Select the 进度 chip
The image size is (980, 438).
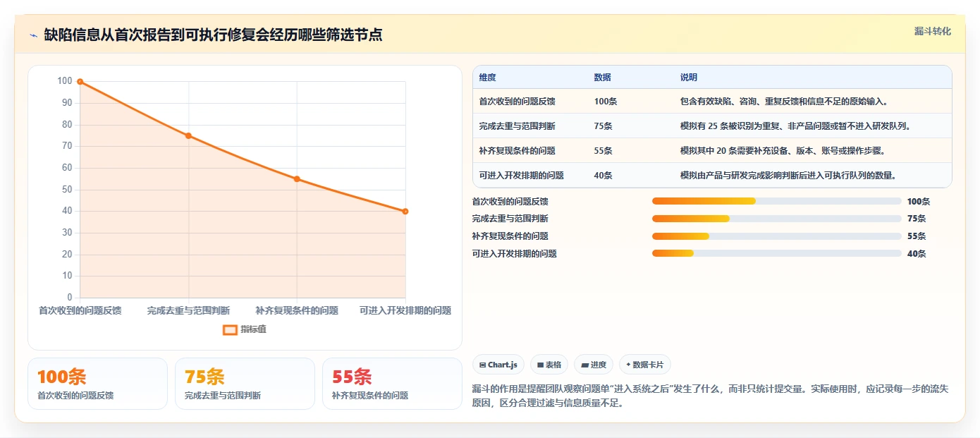tap(594, 365)
